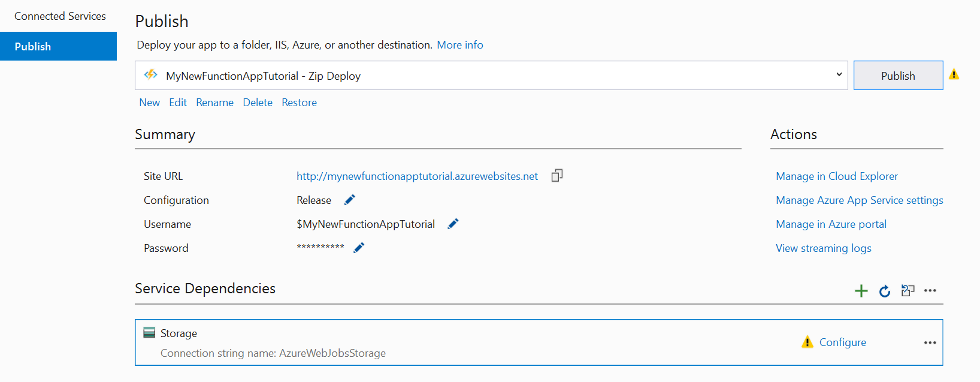Refresh the service dependencies
Screen dimensions: 980x382
885,291
